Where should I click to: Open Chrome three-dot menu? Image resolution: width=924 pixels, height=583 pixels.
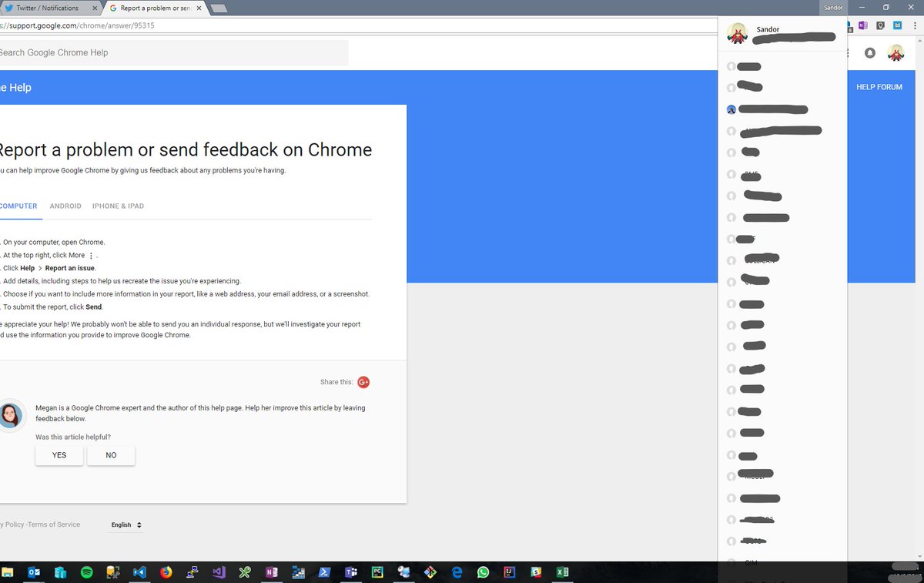click(x=915, y=25)
